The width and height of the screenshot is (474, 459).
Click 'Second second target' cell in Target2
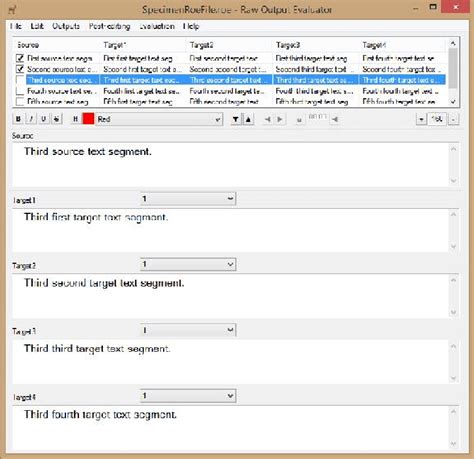click(228, 69)
